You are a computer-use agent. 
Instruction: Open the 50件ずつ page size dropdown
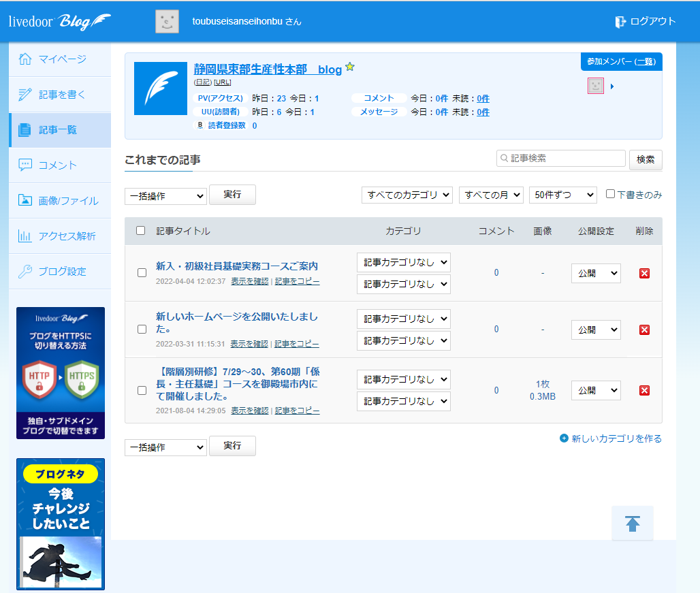point(562,195)
